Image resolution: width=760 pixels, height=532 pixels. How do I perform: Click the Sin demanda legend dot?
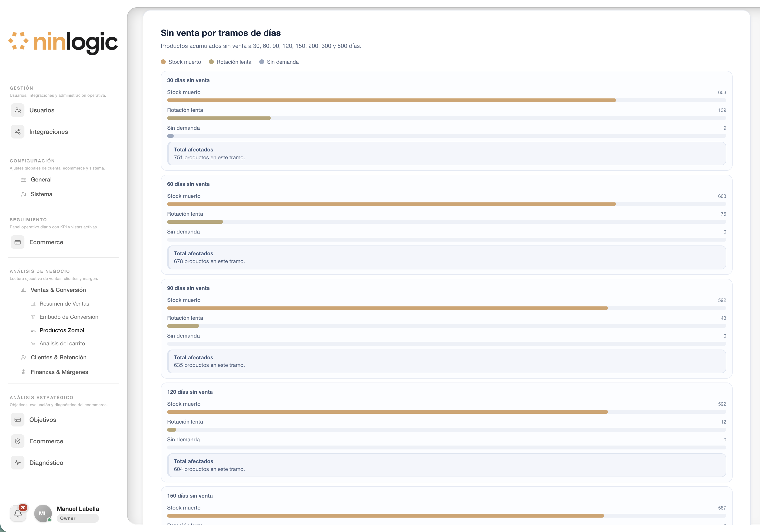261,62
